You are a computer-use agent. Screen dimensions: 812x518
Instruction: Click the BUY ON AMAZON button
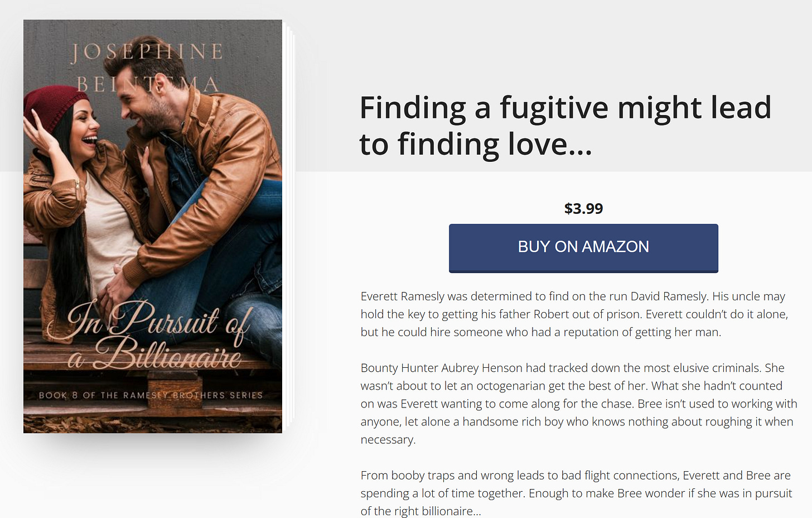tap(583, 248)
